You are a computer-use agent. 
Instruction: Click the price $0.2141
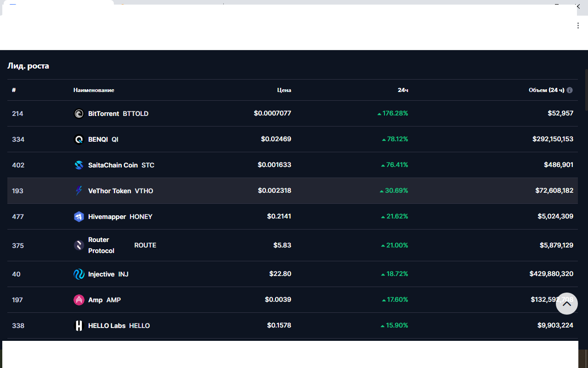[x=279, y=216]
